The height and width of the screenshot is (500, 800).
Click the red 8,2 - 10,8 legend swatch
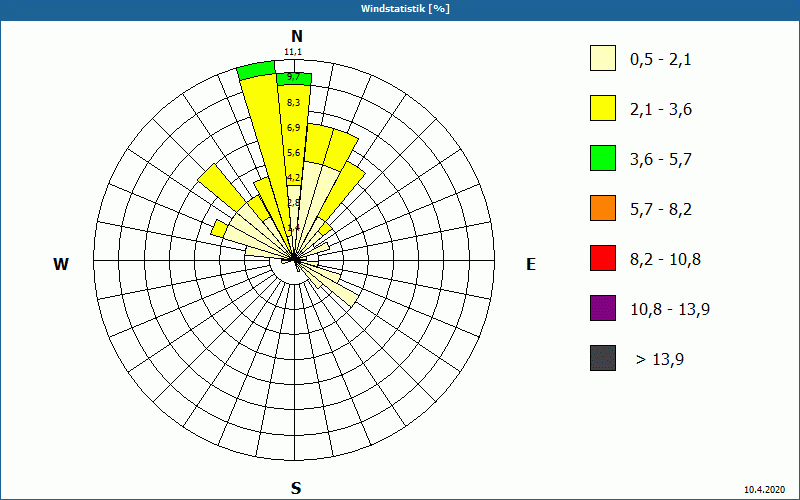click(x=603, y=258)
